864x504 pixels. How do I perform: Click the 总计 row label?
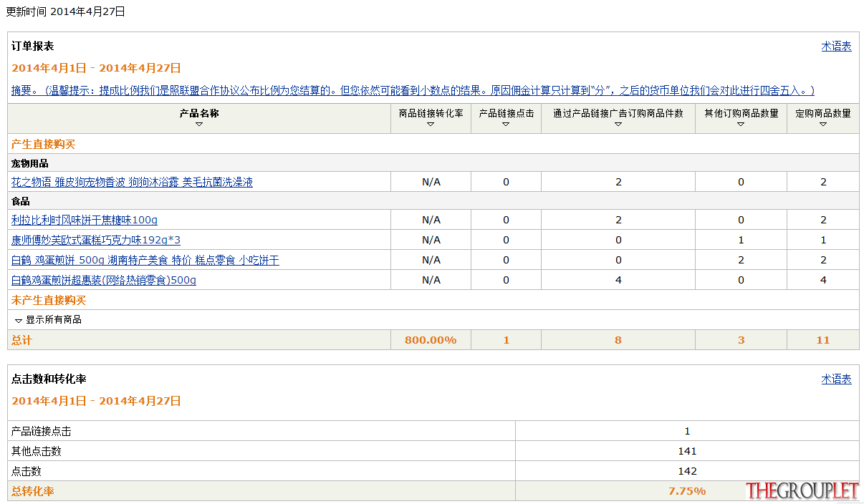point(21,340)
